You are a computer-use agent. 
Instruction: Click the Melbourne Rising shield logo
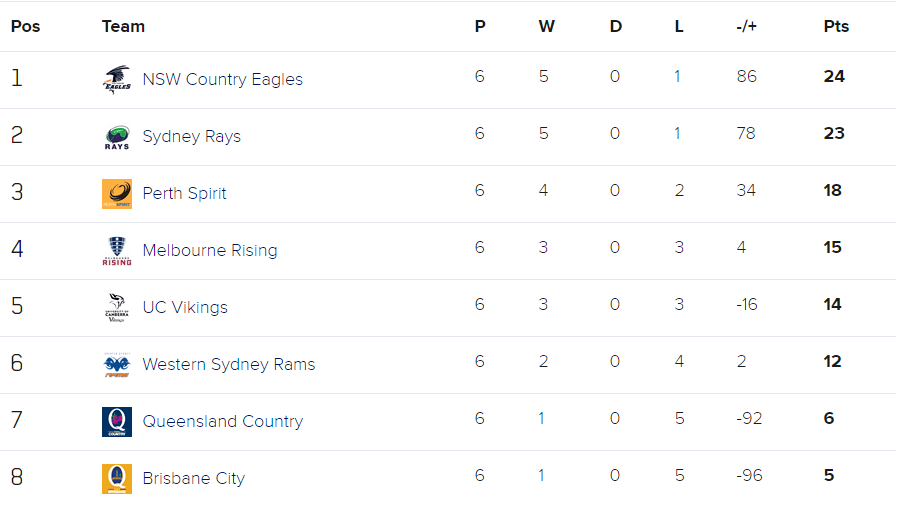[117, 251]
